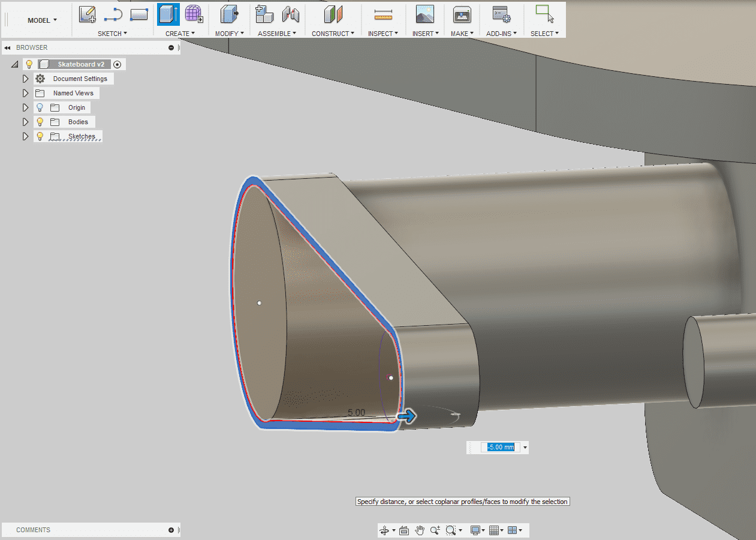Viewport: 756px width, 540px height.
Task: Open the ADD-INS menu
Action: (x=501, y=34)
